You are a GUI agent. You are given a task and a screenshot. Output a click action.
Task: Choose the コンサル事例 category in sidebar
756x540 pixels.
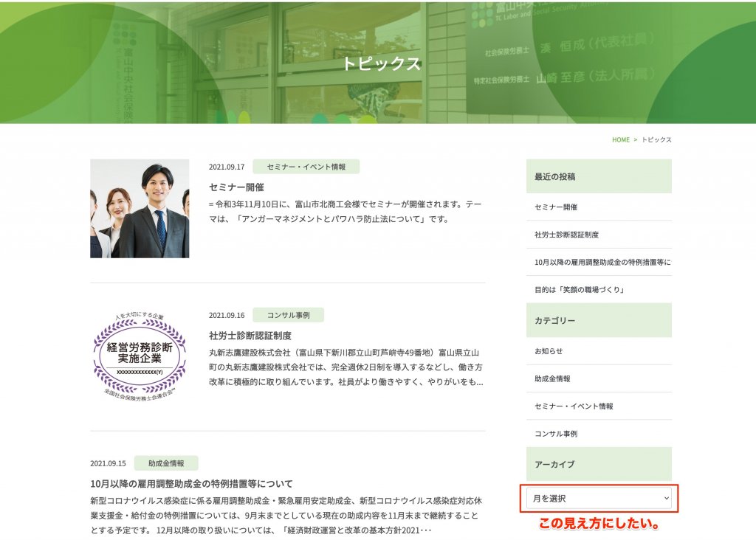click(556, 434)
